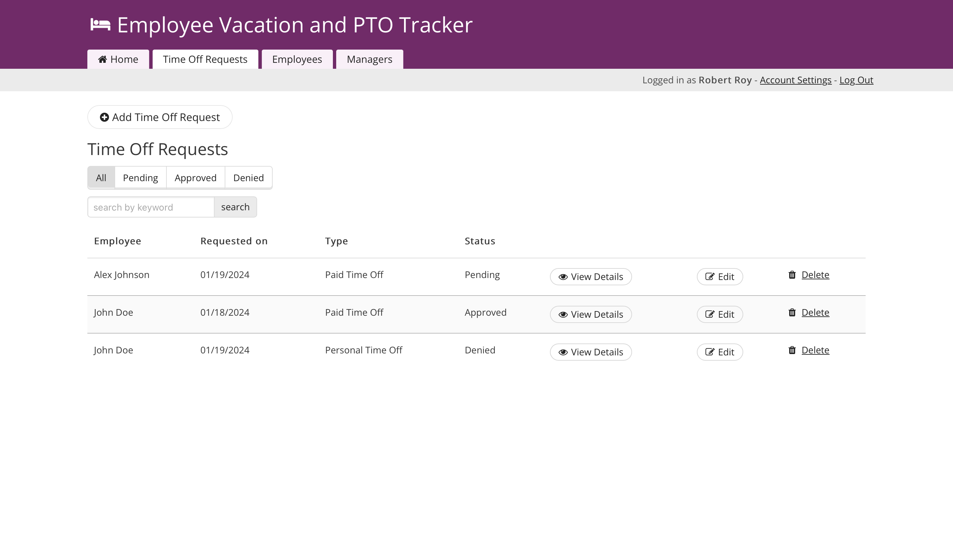The height and width of the screenshot is (560, 953).
Task: Click the trash icon for the Denied request
Action: click(x=792, y=350)
